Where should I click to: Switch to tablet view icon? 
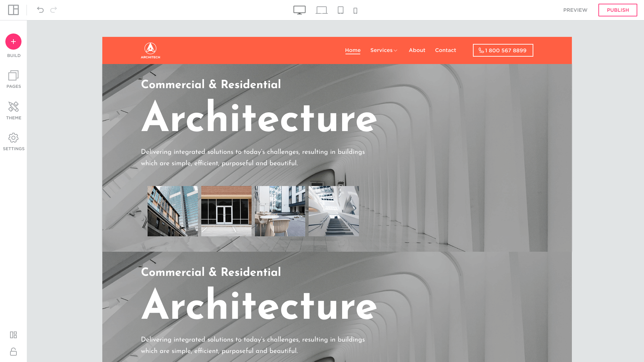pos(340,10)
